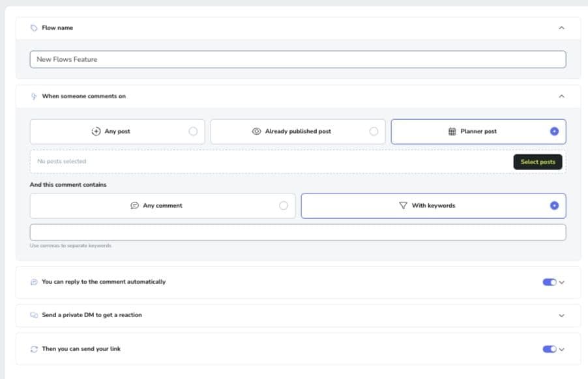This screenshot has width=588, height=379.
Task: Click the plus-circle icon on Any post
Action: tap(96, 132)
